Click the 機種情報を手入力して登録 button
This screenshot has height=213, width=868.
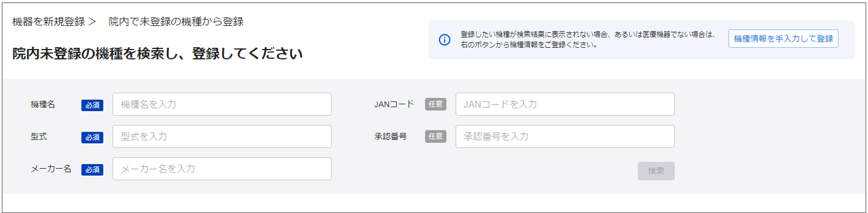[783, 39]
